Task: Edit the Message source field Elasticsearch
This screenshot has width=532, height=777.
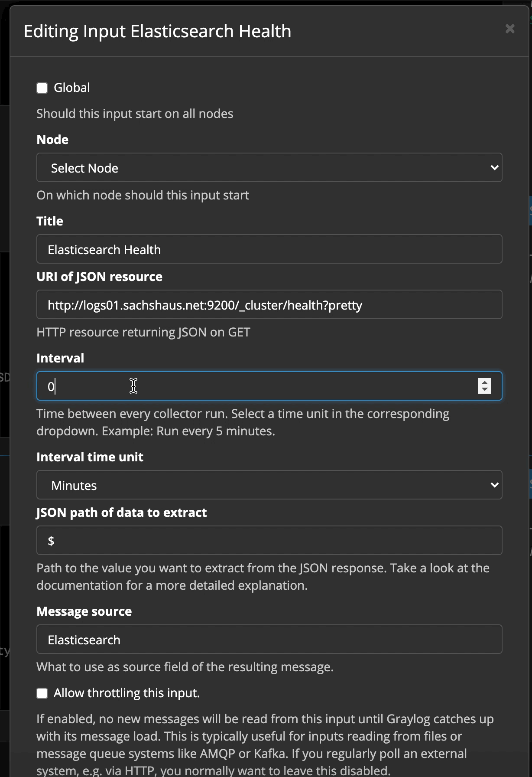Action: pyautogui.click(x=269, y=639)
